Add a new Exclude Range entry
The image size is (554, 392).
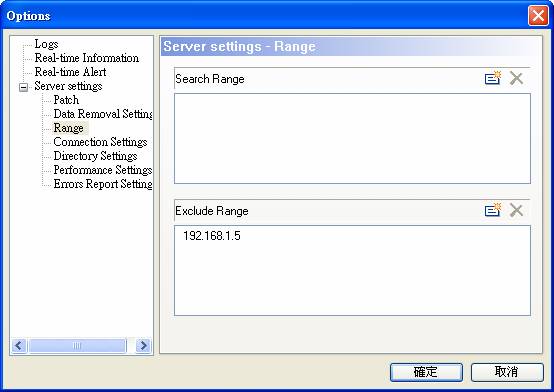pyautogui.click(x=493, y=210)
